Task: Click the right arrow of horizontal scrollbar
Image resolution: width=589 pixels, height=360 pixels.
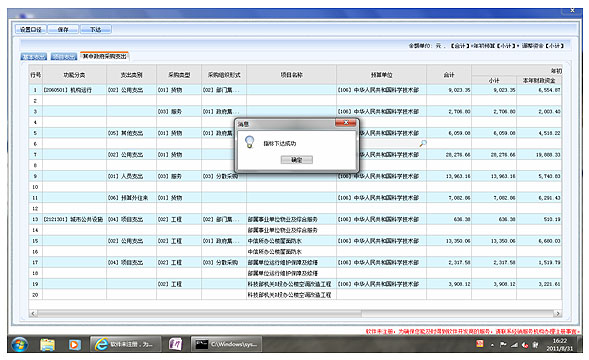Action: tap(558, 313)
